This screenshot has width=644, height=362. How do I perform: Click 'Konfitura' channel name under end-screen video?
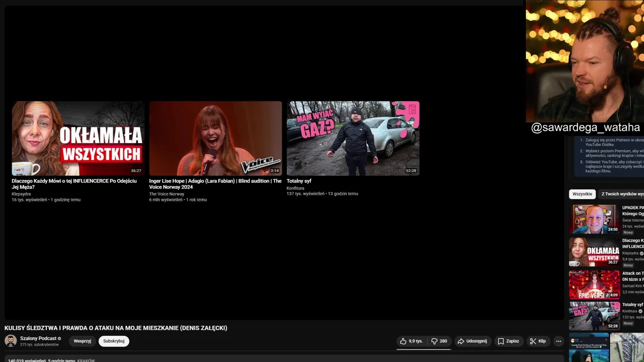pos(295,188)
